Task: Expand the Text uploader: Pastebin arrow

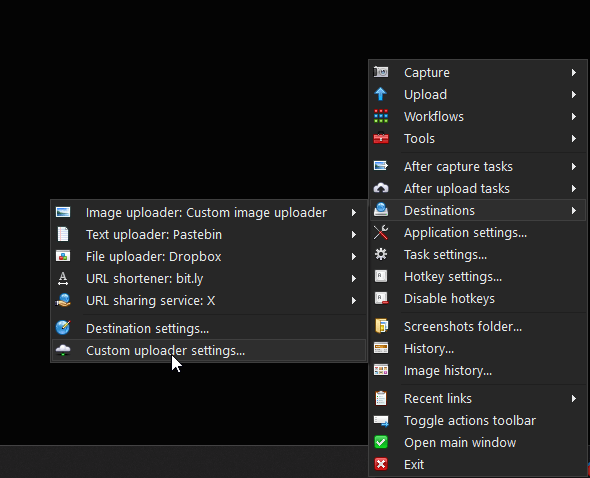Action: (354, 234)
